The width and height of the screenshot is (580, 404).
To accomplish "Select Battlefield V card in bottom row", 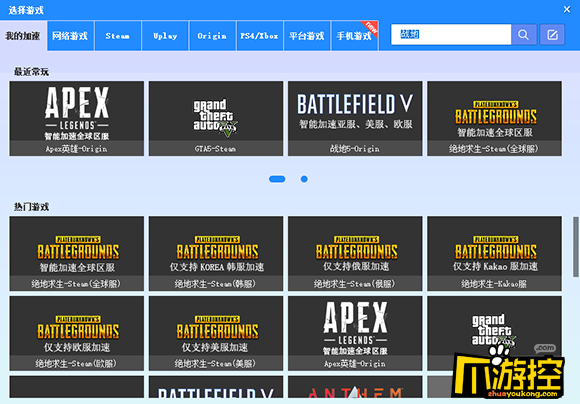I will tap(216, 387).
